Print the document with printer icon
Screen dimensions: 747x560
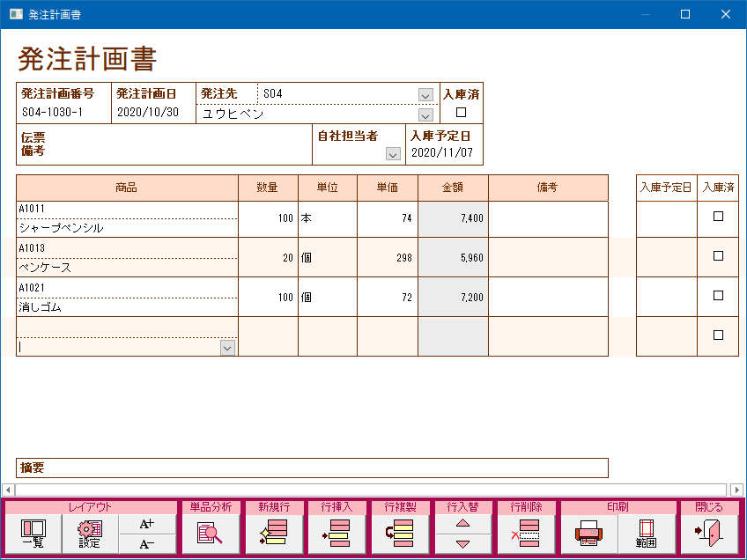[588, 534]
